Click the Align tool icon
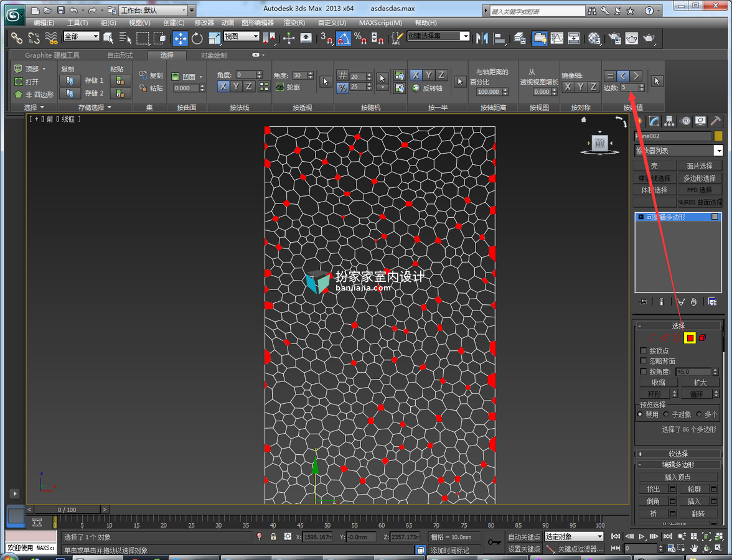732x560 pixels. pyautogui.click(x=499, y=39)
